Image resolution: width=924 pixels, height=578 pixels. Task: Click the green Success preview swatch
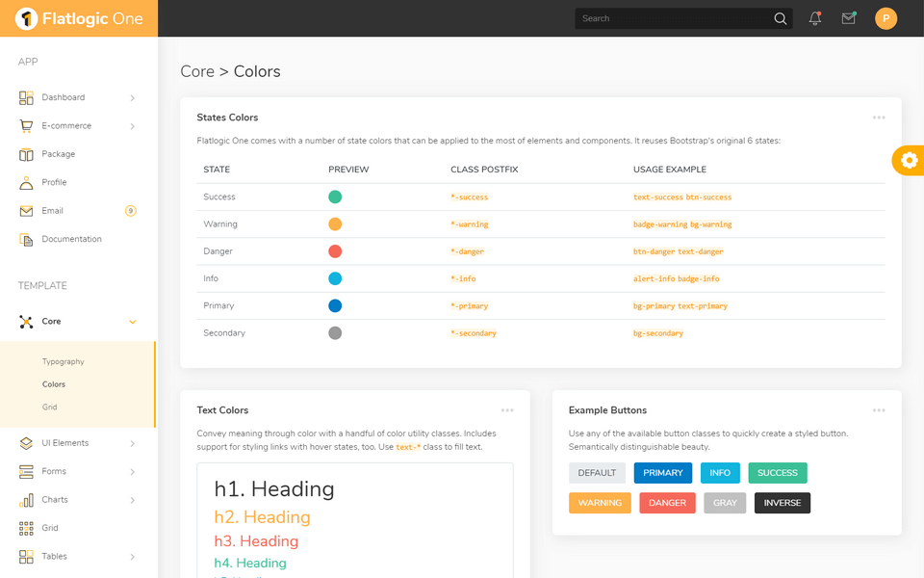pyautogui.click(x=334, y=197)
